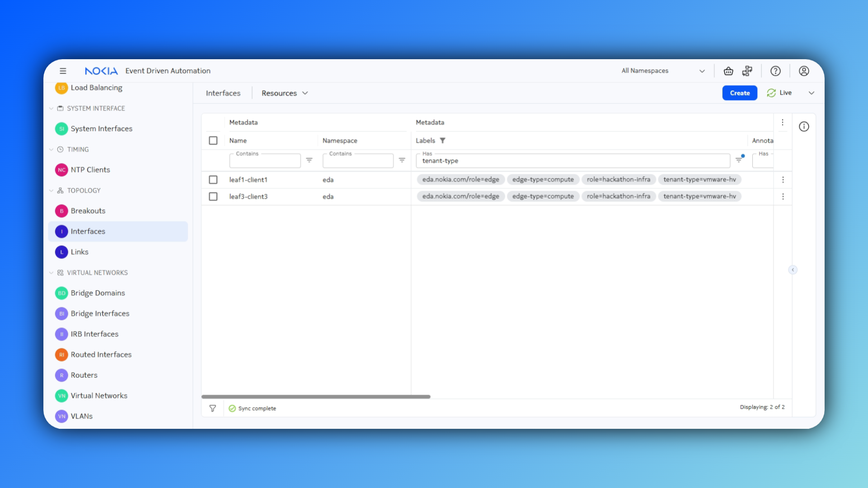Open row actions menu for leaf1-client1
The width and height of the screenshot is (868, 488).
[x=783, y=180]
